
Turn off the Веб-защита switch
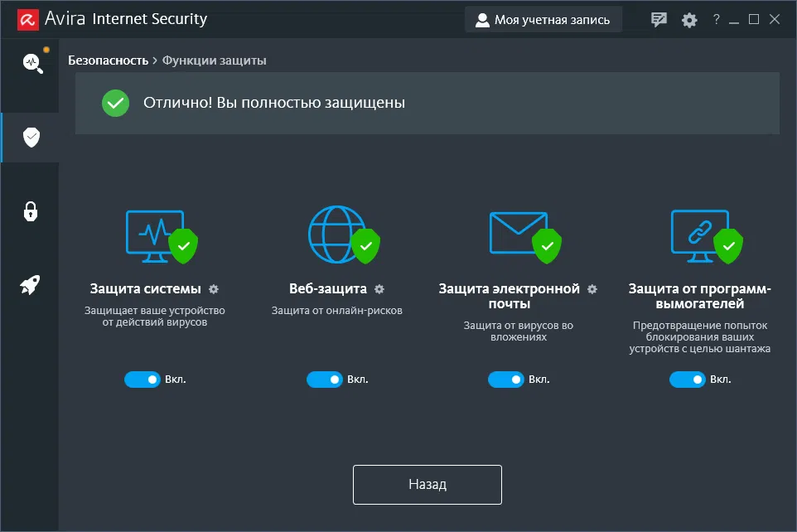[x=324, y=380]
